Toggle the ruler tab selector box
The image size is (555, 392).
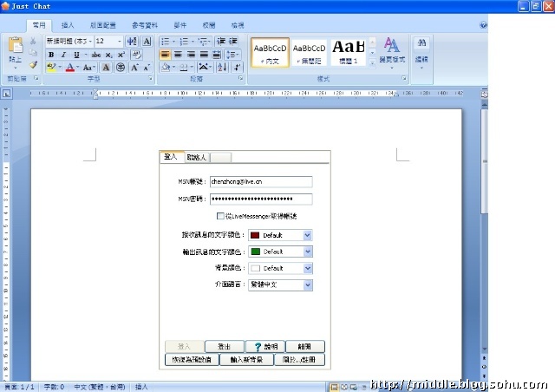point(6,94)
